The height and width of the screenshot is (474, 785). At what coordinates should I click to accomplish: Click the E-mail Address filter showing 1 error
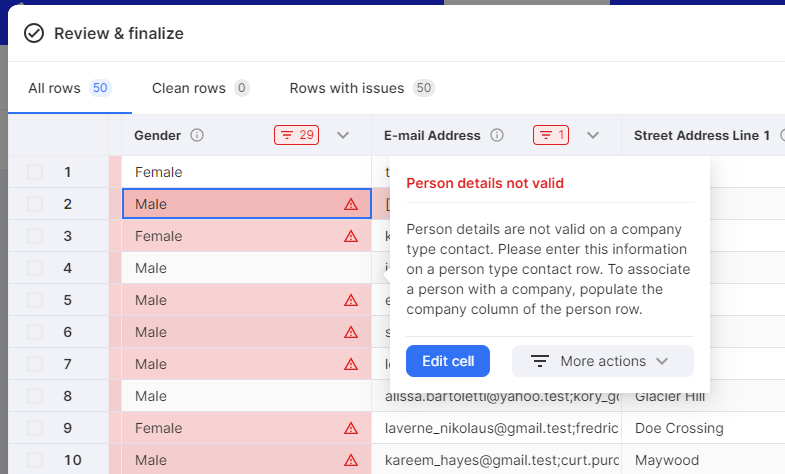point(551,135)
